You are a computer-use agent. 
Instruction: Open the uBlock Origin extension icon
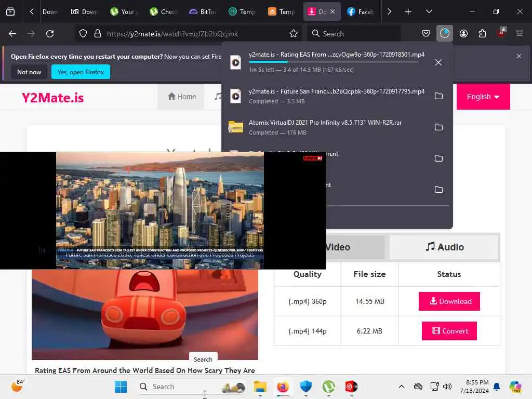[x=501, y=33]
